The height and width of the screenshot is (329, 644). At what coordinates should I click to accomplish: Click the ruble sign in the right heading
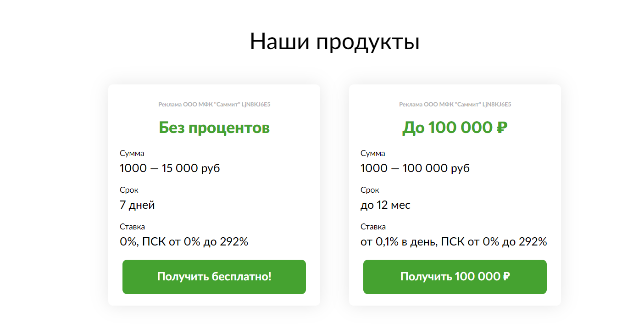(502, 128)
